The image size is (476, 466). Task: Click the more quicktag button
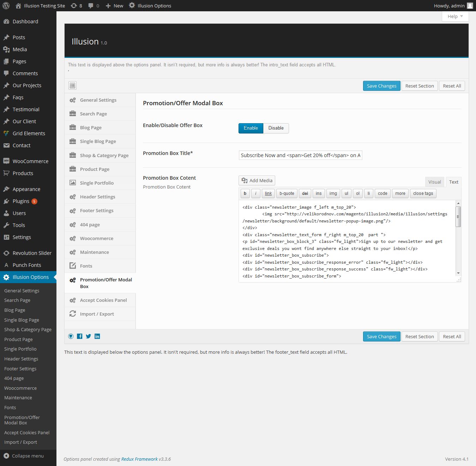pos(400,193)
